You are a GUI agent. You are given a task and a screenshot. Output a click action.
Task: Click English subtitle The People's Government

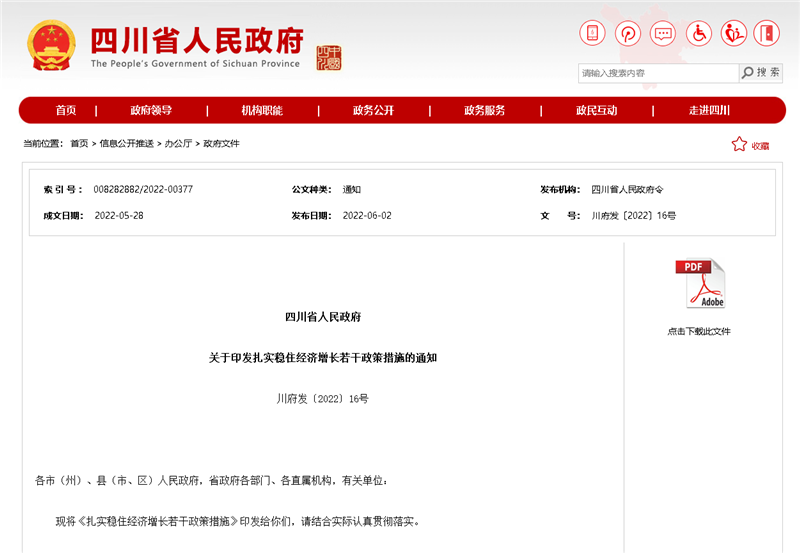[x=195, y=64]
